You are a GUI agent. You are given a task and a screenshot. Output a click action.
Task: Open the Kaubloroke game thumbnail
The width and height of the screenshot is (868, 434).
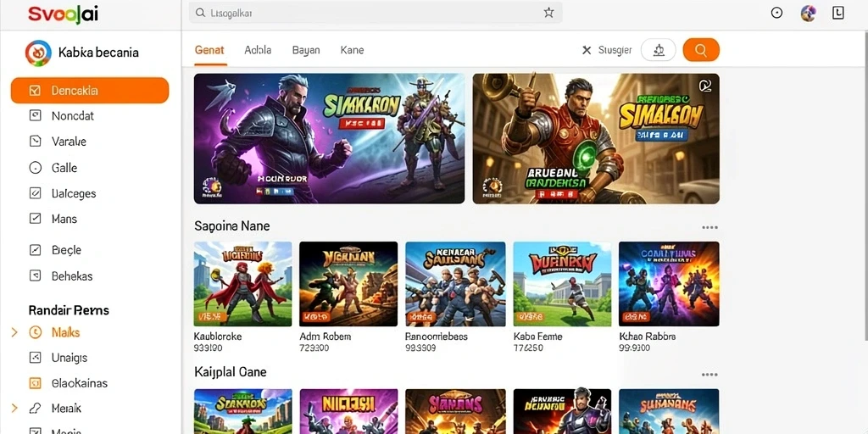243,283
